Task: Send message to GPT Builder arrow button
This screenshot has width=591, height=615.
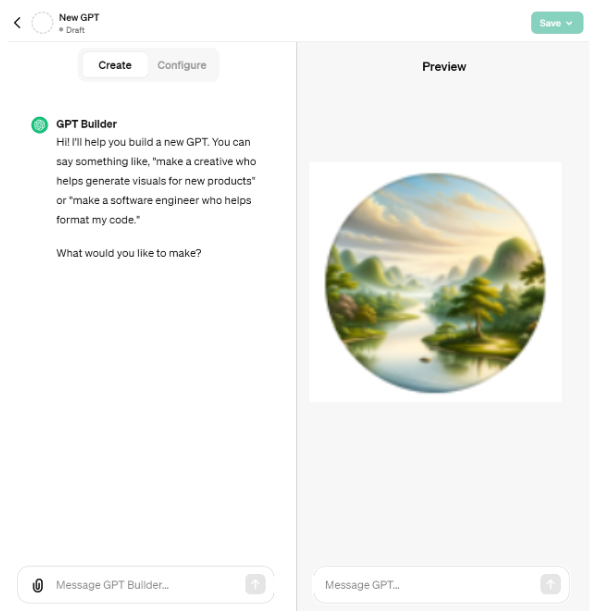Action: (x=255, y=585)
